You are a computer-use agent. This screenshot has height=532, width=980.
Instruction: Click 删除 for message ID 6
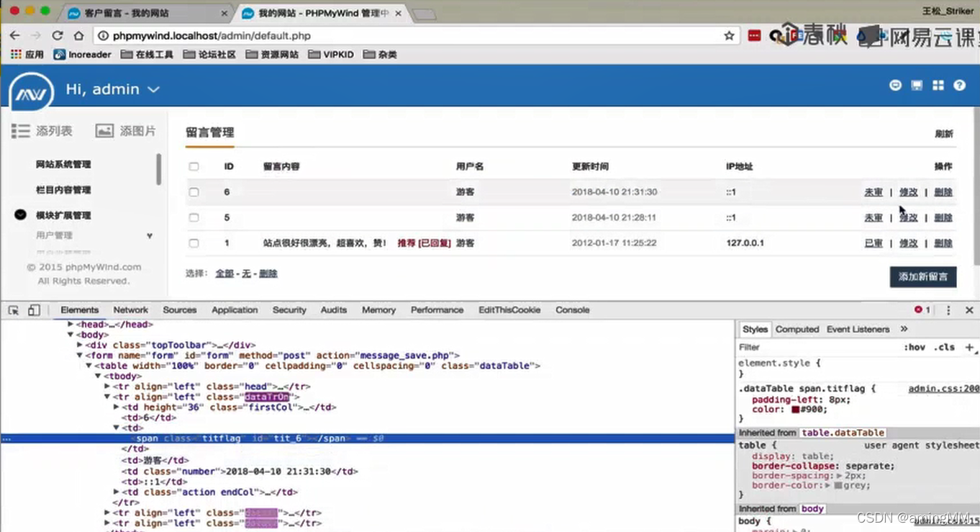coord(943,192)
